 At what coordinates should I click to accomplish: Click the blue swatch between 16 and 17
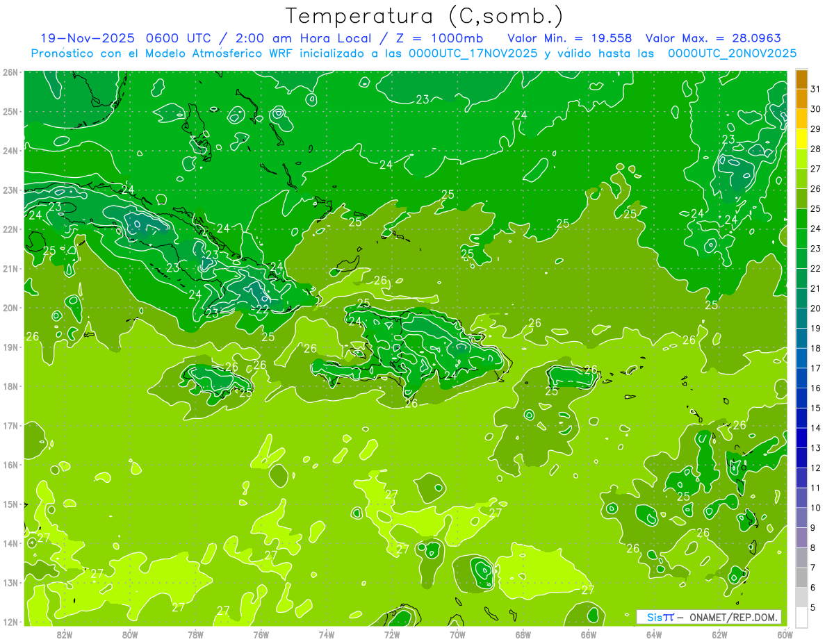click(x=801, y=378)
